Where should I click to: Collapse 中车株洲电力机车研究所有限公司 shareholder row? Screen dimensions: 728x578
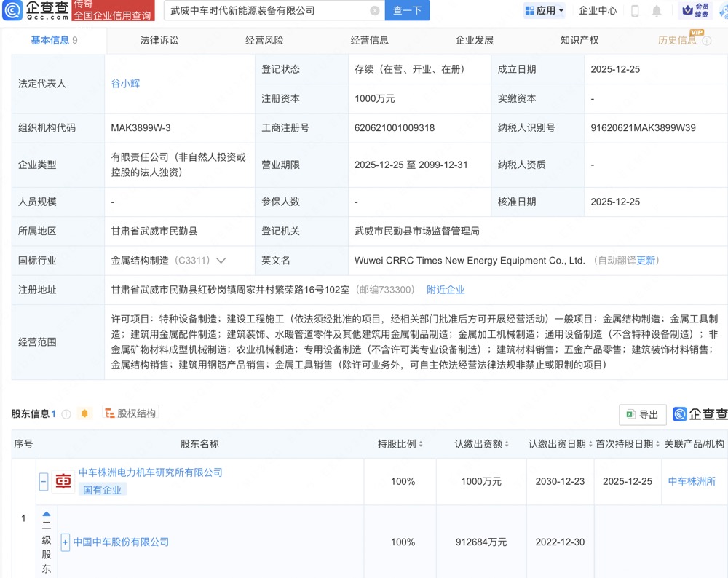point(44,481)
